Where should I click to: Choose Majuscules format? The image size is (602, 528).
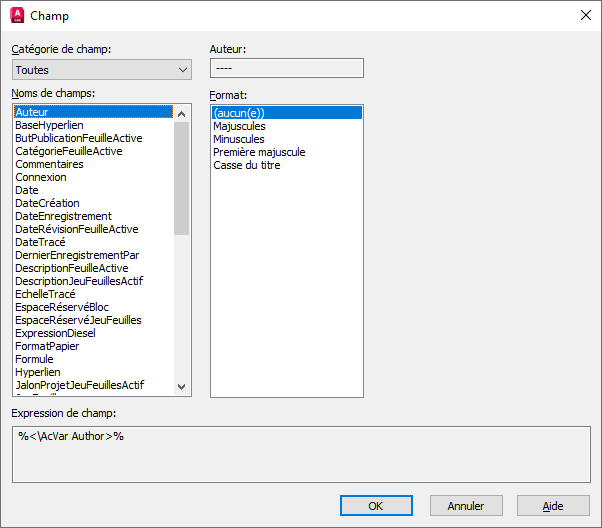(x=287, y=126)
